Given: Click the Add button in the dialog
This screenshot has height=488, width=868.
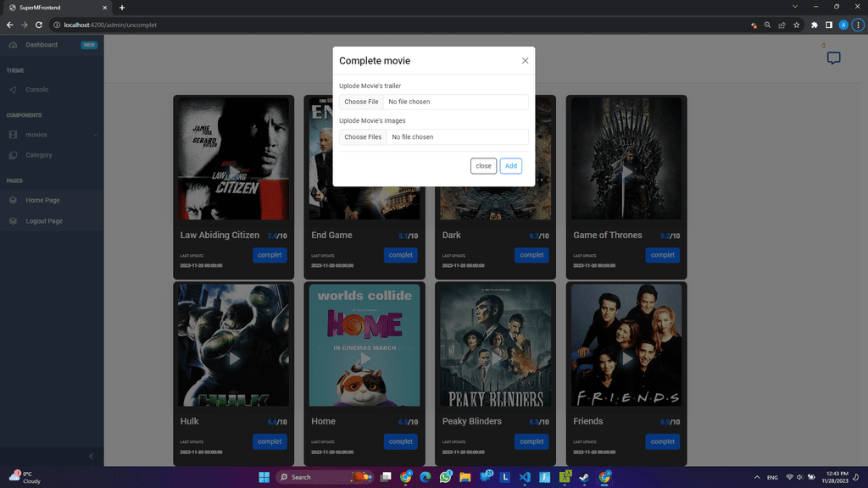Looking at the screenshot, I should 510,166.
